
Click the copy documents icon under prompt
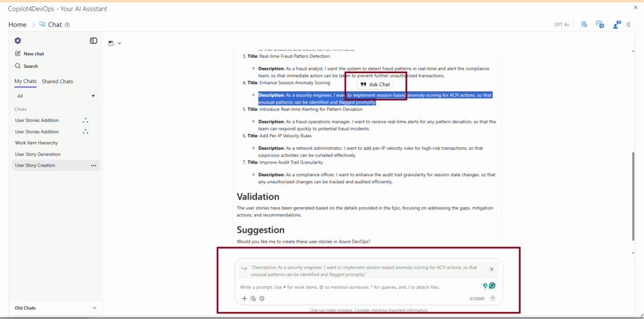(253, 298)
